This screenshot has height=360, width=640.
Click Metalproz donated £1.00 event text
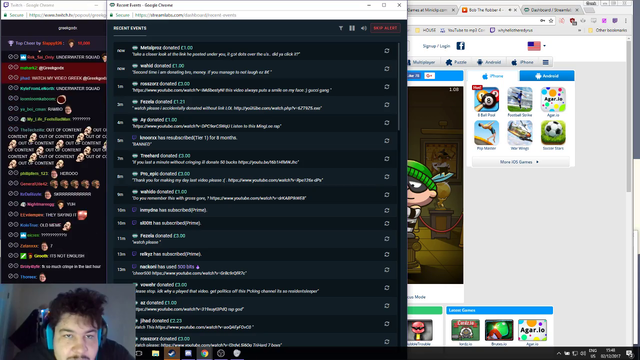(167, 48)
